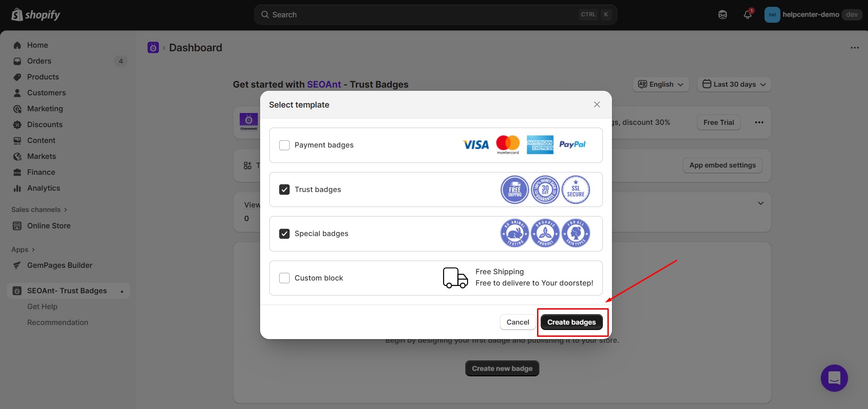Screen dimensions: 868x409
Task: Open the page more-actions ellipsis menu
Action: pyautogui.click(x=854, y=48)
